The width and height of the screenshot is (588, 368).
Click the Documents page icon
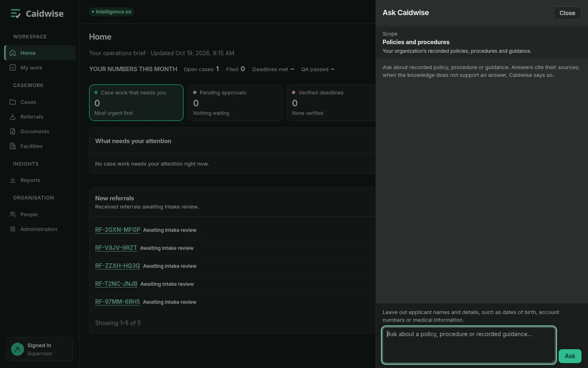[x=13, y=131]
